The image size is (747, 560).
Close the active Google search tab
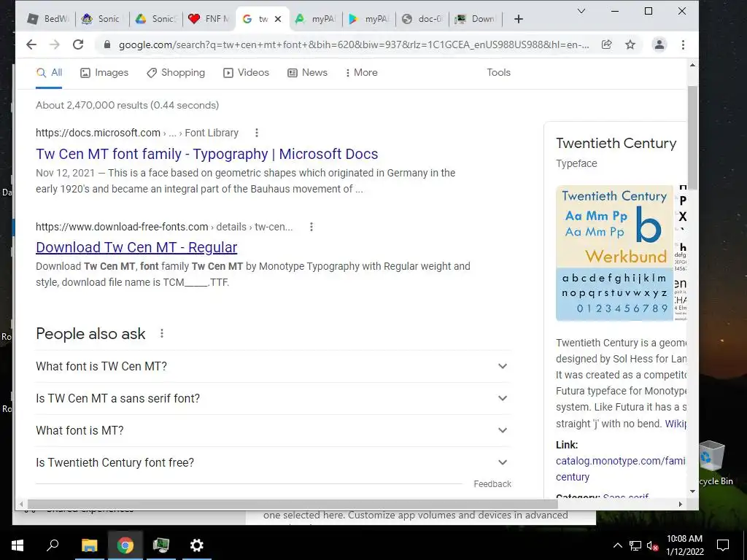[x=278, y=19]
